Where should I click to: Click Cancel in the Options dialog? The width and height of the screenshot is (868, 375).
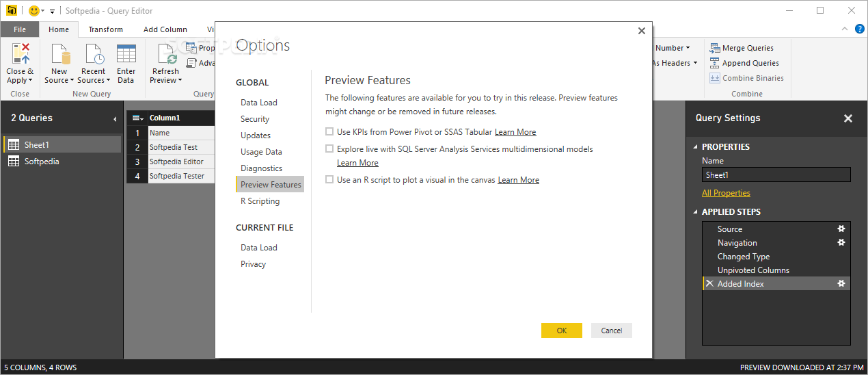point(612,331)
